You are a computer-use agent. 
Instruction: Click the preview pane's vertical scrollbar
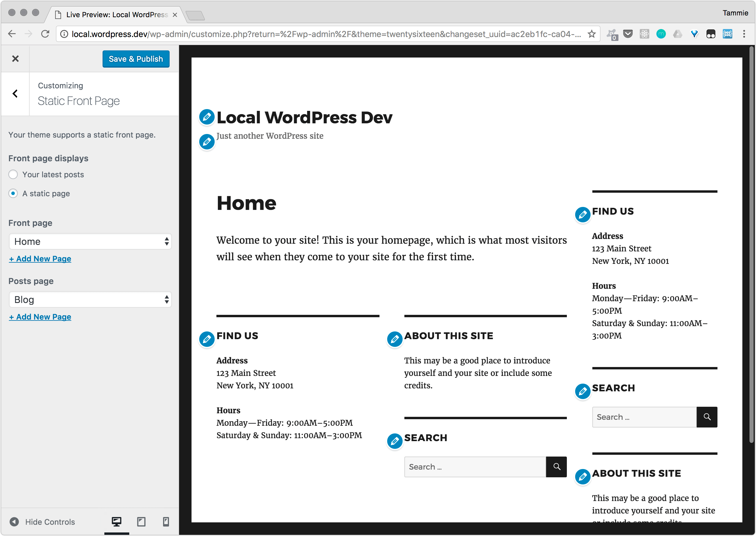(x=751, y=244)
